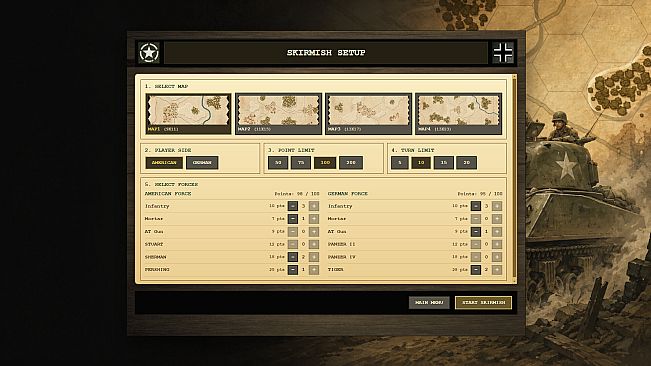Viewport: 651px width, 366px height.
Task: Click the 'Skirmish Setup' title text
Action: click(326, 53)
